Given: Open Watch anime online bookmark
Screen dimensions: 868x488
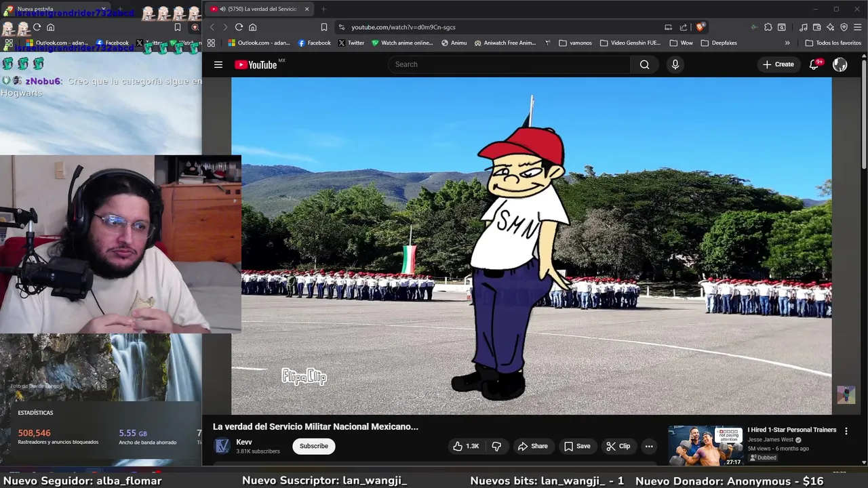Looking at the screenshot, I should pyautogui.click(x=402, y=43).
